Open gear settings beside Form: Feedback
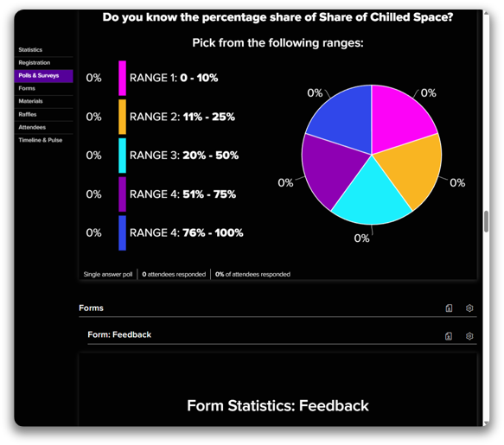Viewport: 504px width, 445px height. [x=469, y=336]
